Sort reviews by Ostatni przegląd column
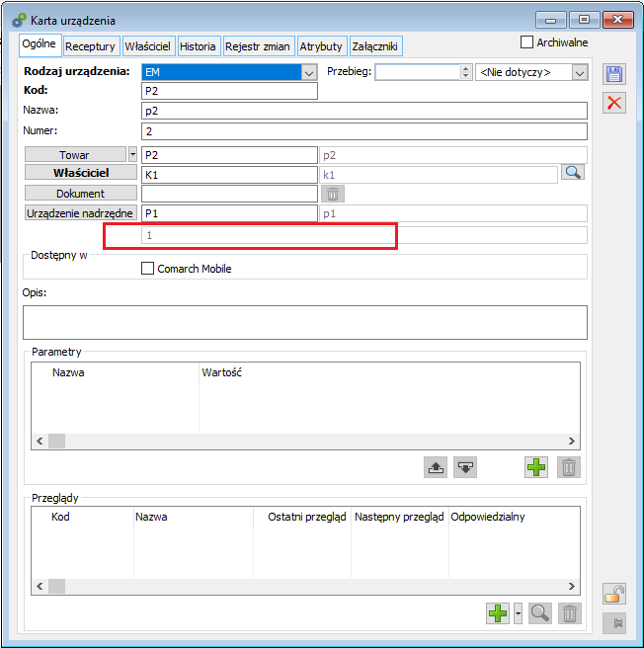The height and width of the screenshot is (648, 644). point(307,517)
